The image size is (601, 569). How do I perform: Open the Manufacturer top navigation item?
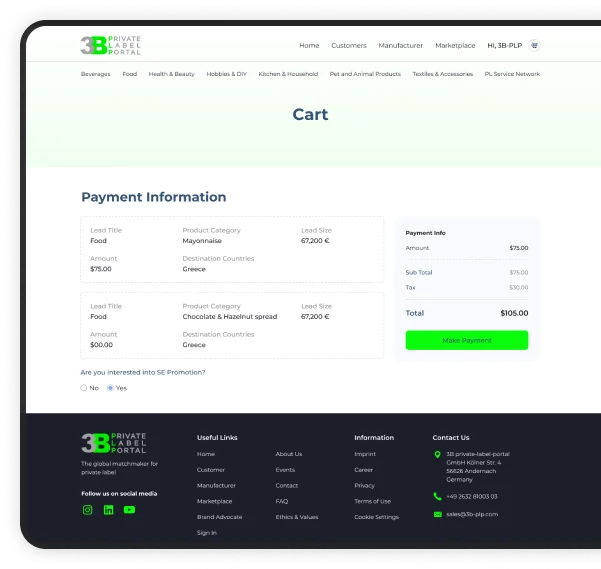(x=400, y=45)
